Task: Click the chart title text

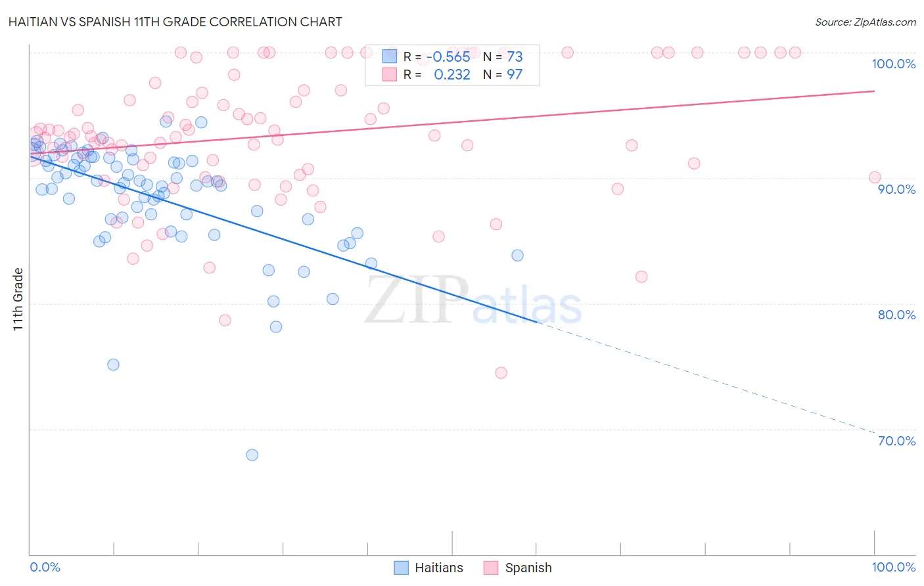Action: point(175,22)
